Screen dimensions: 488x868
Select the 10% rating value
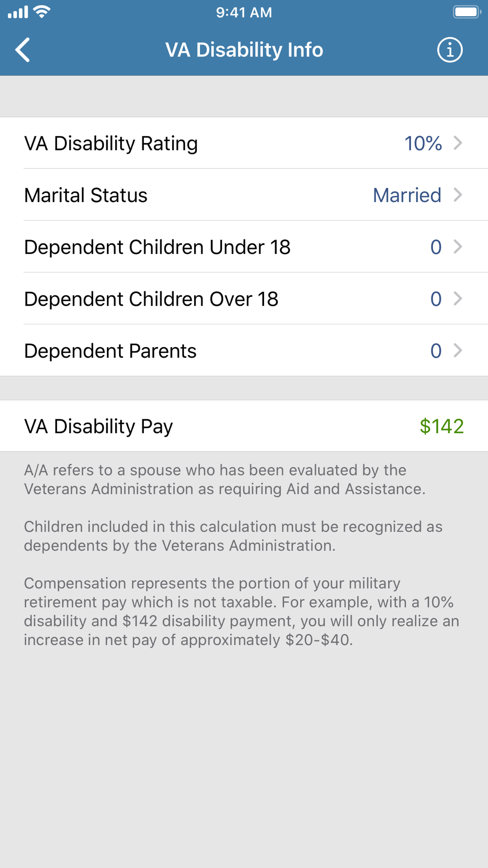423,144
